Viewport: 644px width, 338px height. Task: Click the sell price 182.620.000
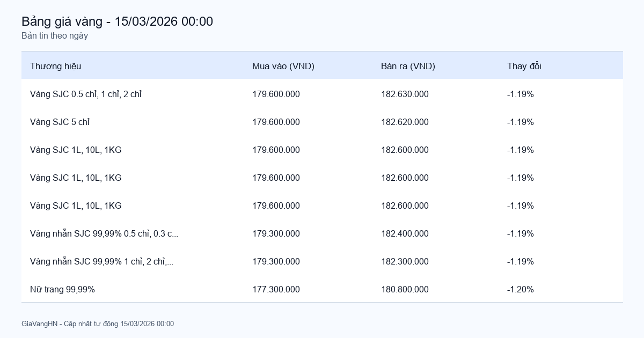[405, 122]
